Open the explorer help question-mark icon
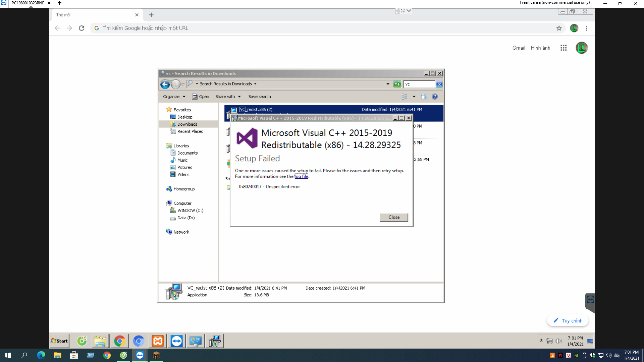Screen dimensions: 644x362 point(435,97)
